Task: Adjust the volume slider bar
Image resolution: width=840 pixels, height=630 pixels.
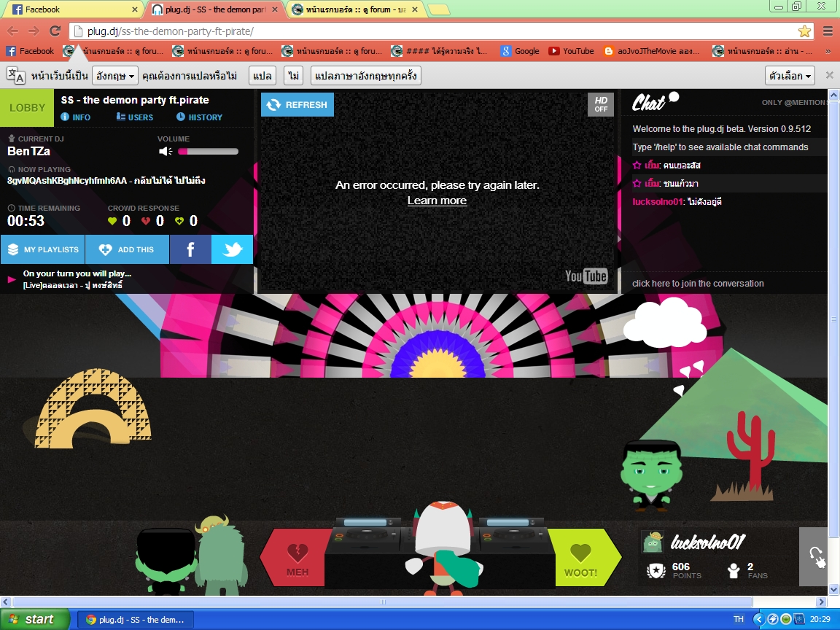Action: coord(209,152)
